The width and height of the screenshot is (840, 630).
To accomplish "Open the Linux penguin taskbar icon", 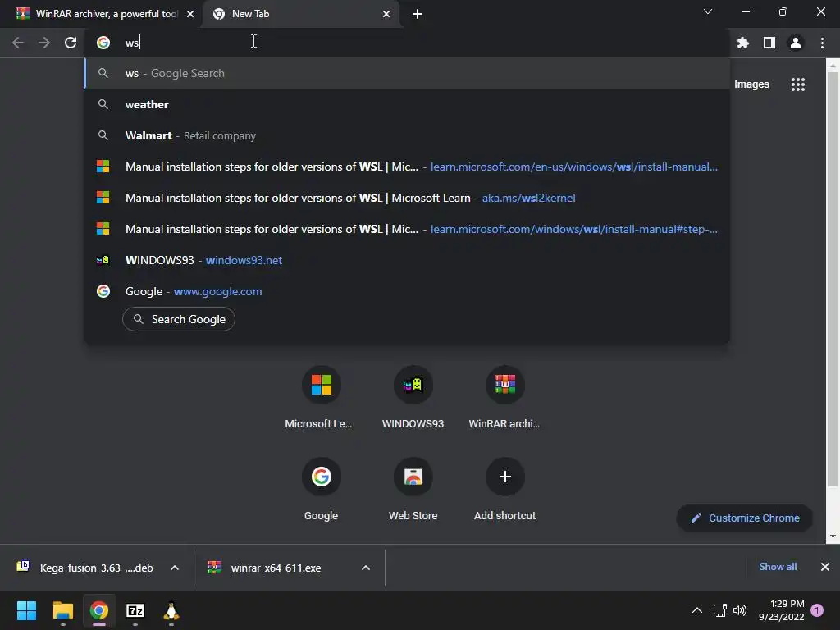I will tap(171, 610).
